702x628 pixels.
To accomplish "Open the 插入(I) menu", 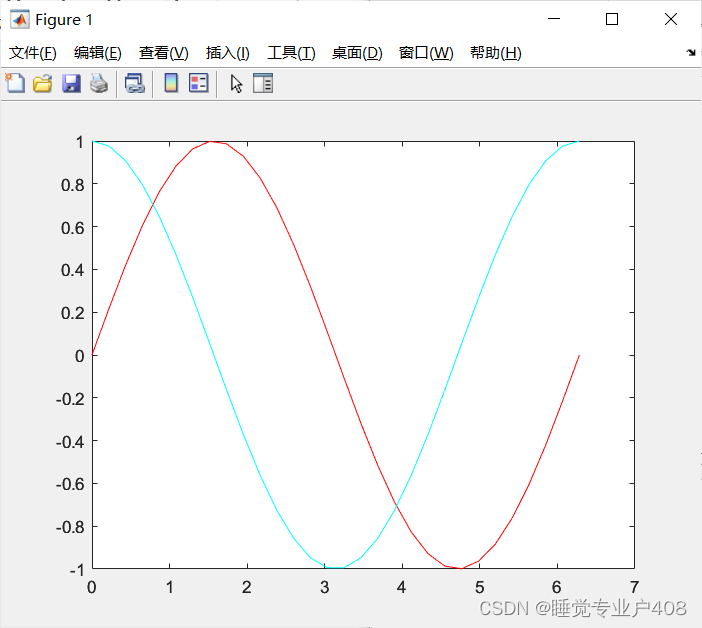I will [x=227, y=53].
